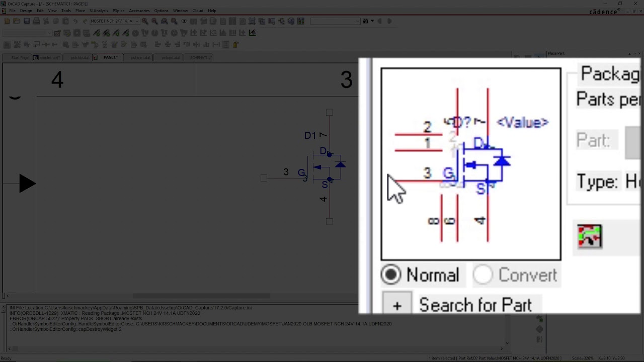Click the find previous arrow button
The width and height of the screenshot is (644, 362).
380,21
